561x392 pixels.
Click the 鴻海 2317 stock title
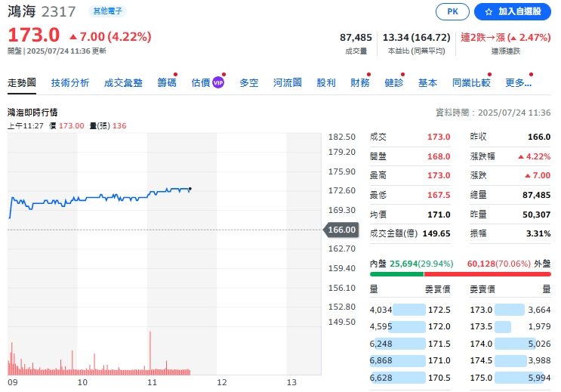[x=42, y=11]
